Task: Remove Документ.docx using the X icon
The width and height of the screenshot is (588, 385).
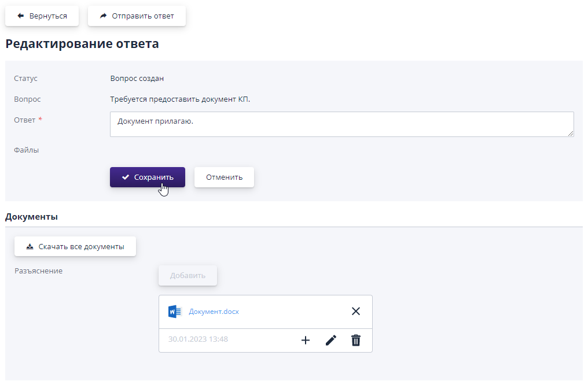Action: coord(356,312)
